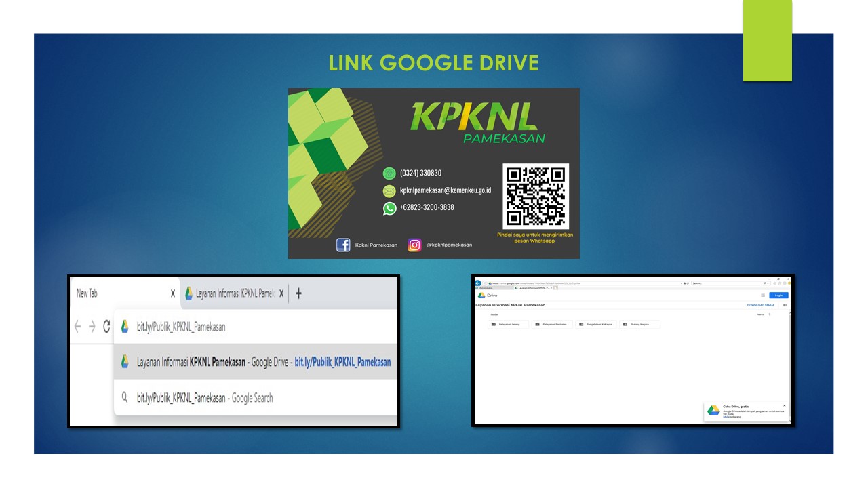Click the DOWNLOAD SEMUA link
Screen dimensions: 868x488
coord(760,305)
